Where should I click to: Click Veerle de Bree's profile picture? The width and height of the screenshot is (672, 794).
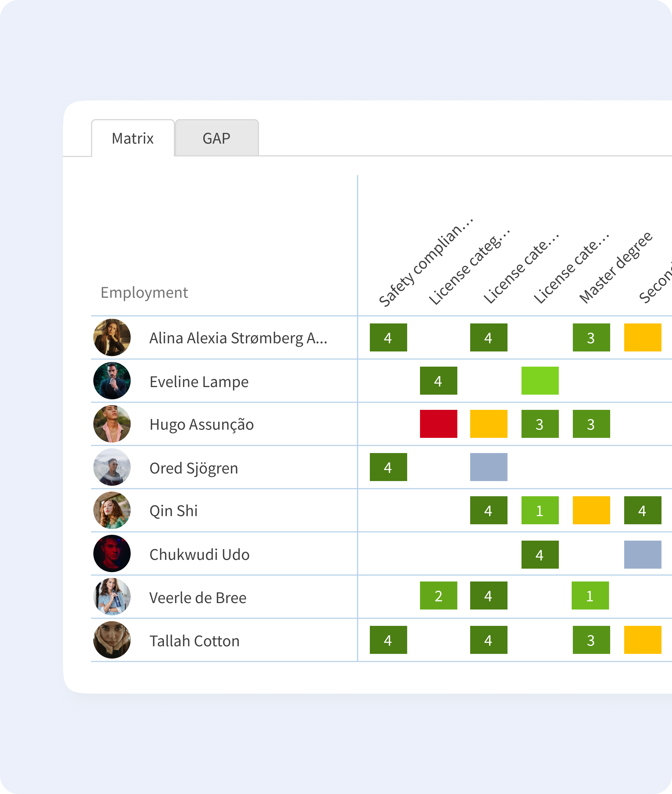112,597
